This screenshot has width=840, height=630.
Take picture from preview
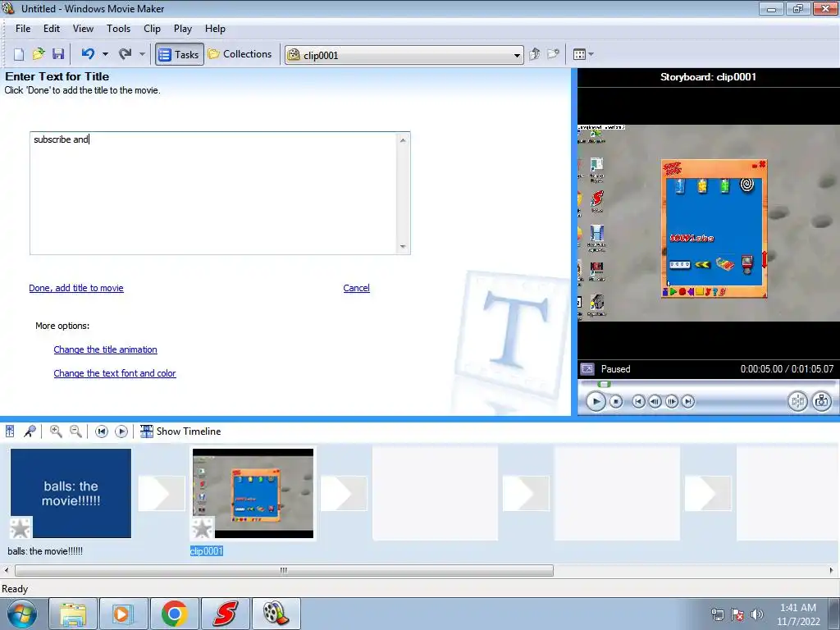822,401
